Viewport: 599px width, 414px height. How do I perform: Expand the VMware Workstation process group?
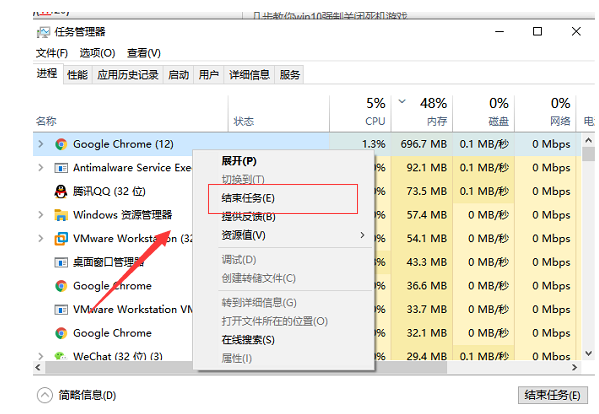tap(40, 239)
